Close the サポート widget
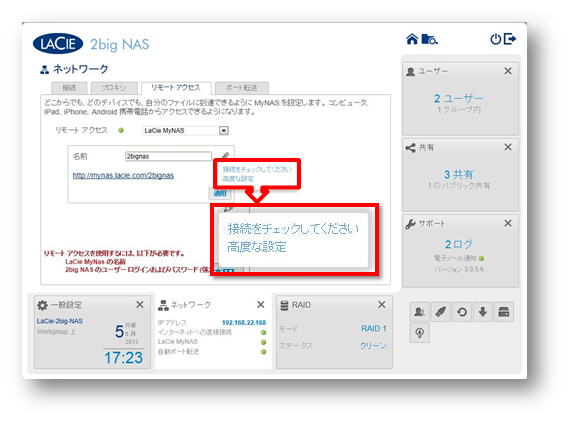This screenshot has height=421, width=569. point(508,223)
